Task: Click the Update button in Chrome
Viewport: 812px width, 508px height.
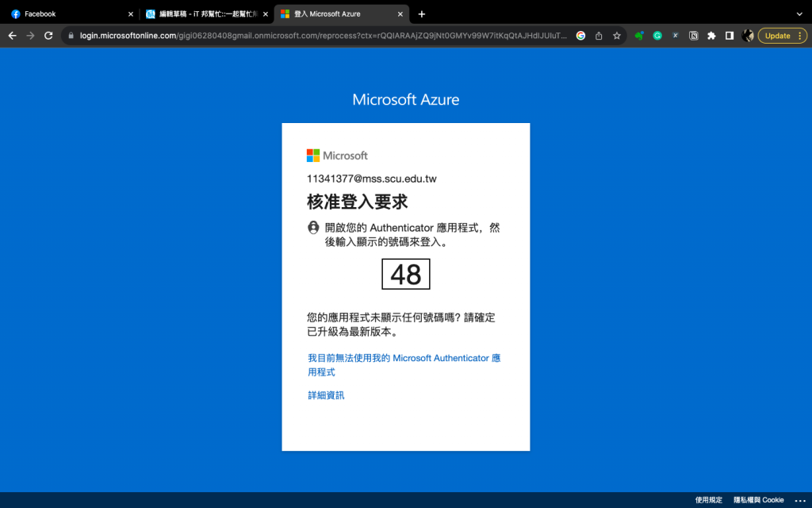Action: pos(782,36)
